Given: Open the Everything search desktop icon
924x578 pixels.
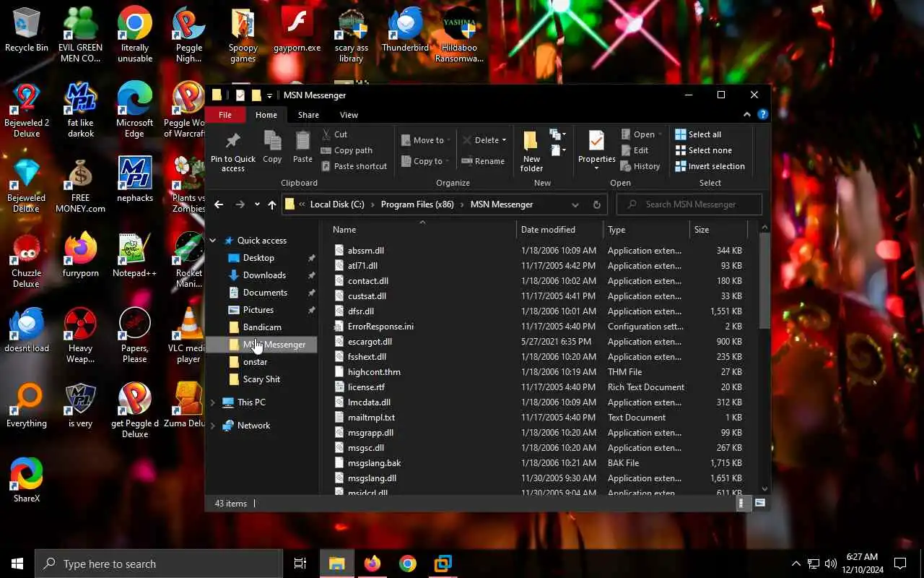Looking at the screenshot, I should pyautogui.click(x=27, y=405).
